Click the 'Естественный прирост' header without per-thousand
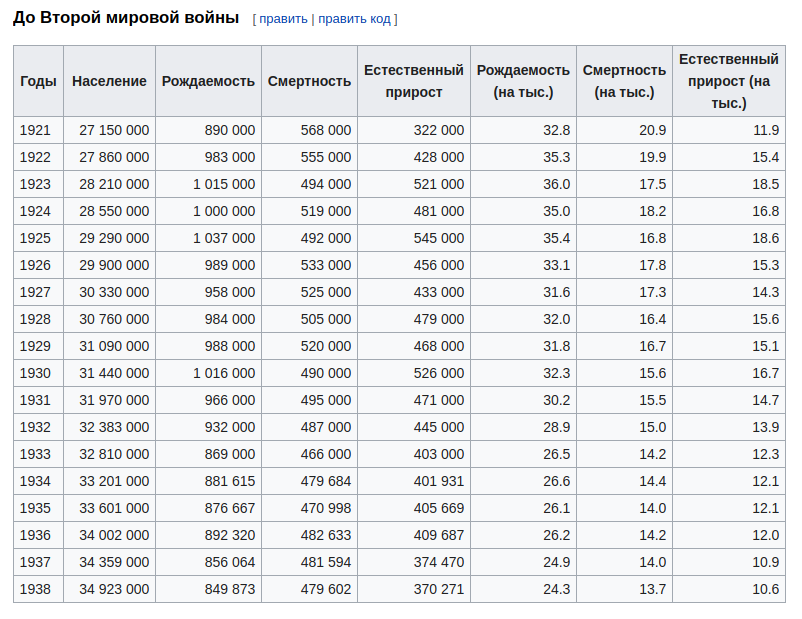 tap(414, 81)
